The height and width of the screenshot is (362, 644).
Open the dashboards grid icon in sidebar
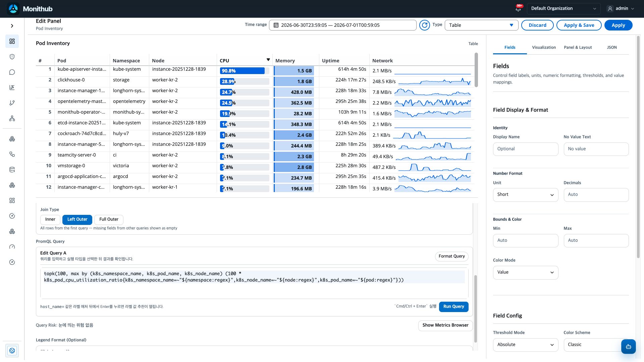coord(12,41)
